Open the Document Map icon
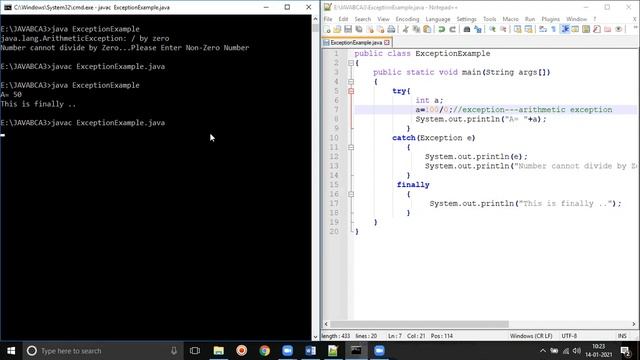 (x=586, y=29)
